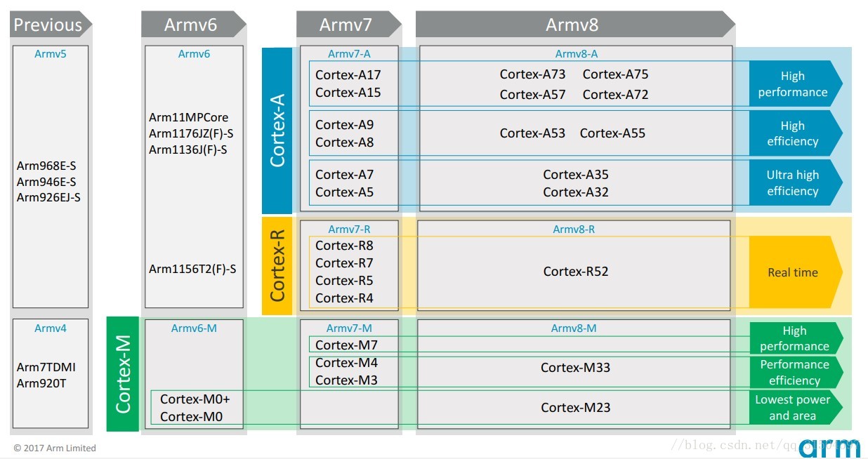Click the Armv7-A label
Image resolution: width=868 pixels, height=459 pixels.
(x=349, y=53)
